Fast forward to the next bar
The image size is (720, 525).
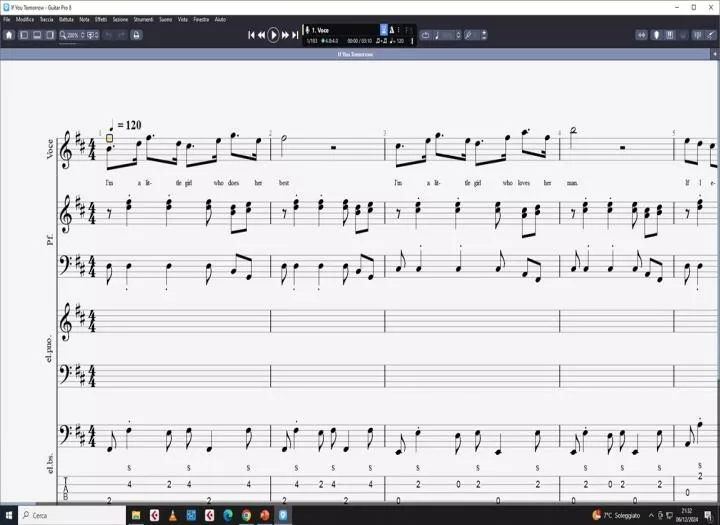(285, 35)
